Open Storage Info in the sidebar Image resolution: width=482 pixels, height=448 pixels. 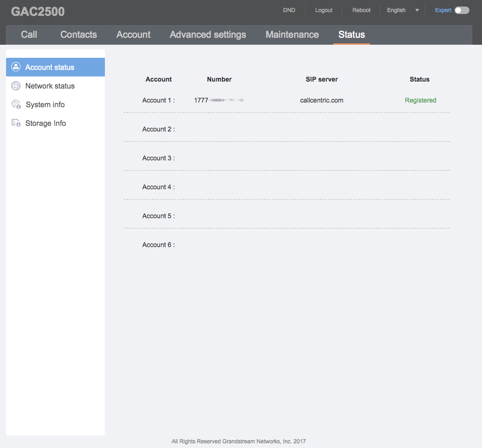pos(55,123)
